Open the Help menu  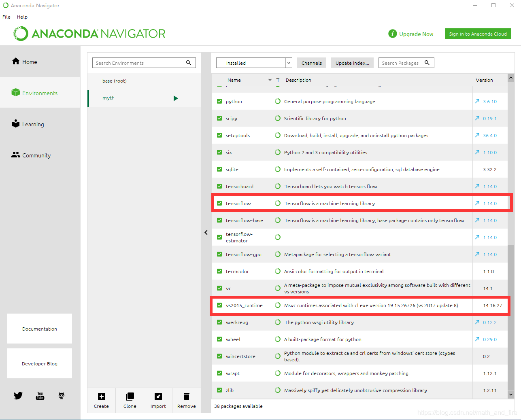[22, 17]
